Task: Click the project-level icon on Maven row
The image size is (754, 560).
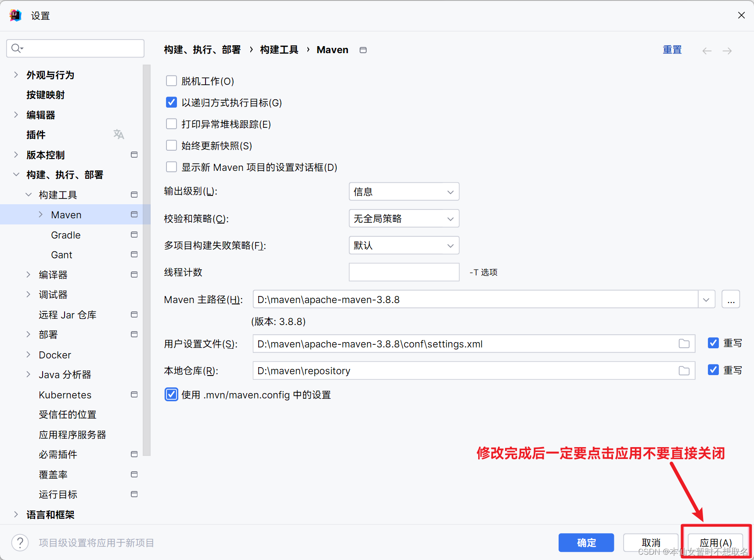Action: coord(134,214)
